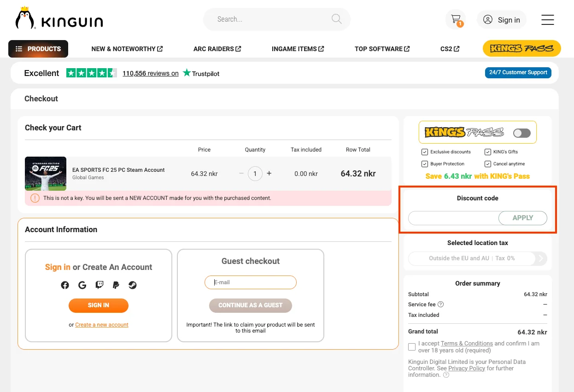The width and height of the screenshot is (574, 392).
Task: Click the Create a new account link
Action: coord(102,325)
